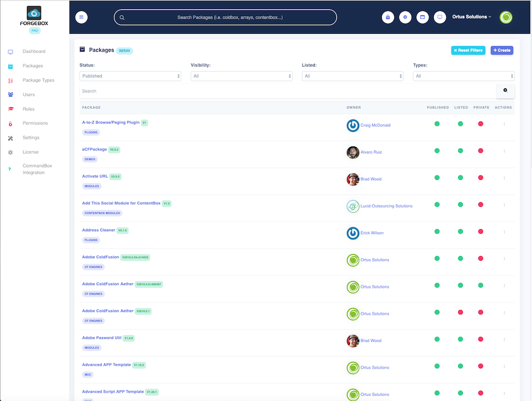Toggle Private status for aCFPackage
532x401 pixels.
pos(481,151)
